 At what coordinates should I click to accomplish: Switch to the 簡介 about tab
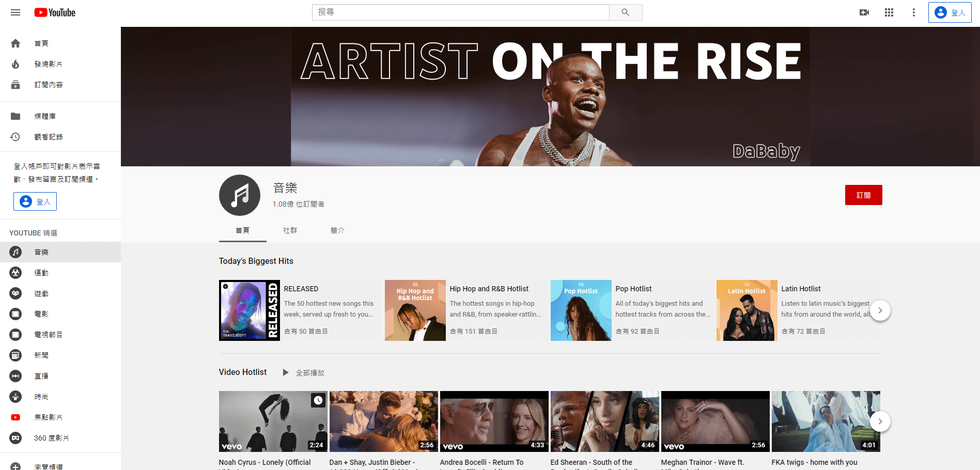coord(338,230)
